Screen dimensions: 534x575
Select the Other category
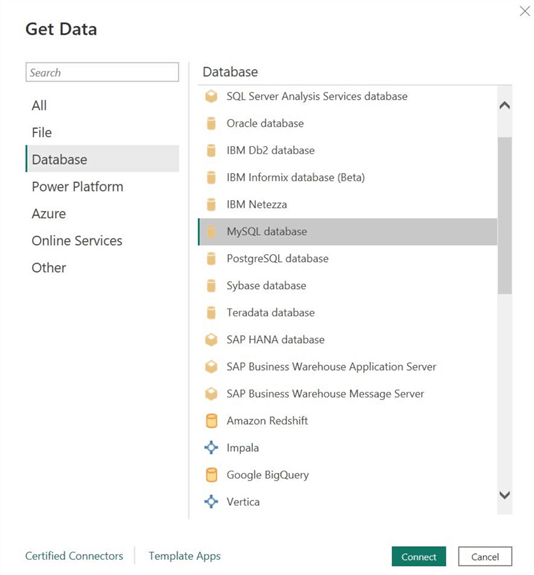(102, 268)
